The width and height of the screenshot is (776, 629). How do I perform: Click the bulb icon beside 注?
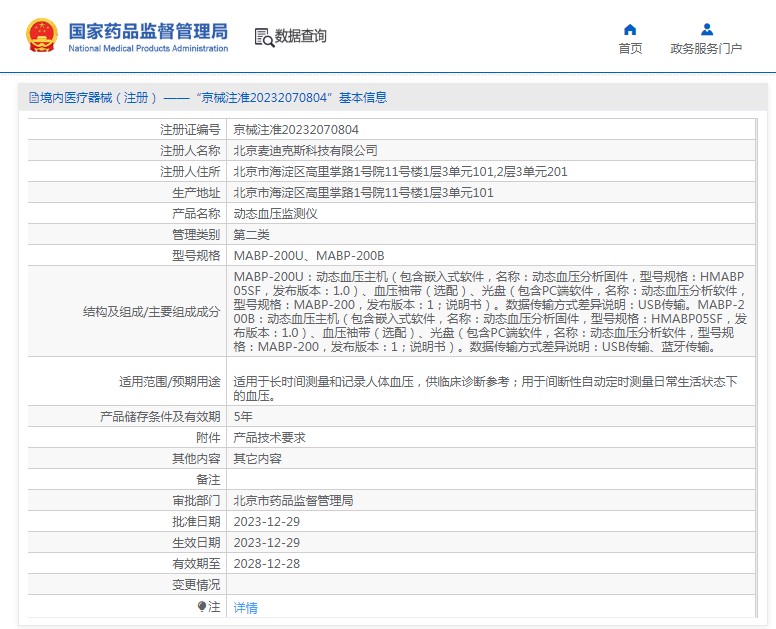coord(202,606)
